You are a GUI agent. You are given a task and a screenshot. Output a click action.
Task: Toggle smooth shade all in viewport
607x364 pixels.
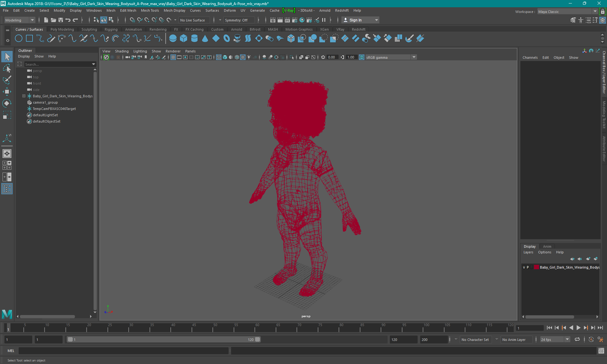pos(225,57)
